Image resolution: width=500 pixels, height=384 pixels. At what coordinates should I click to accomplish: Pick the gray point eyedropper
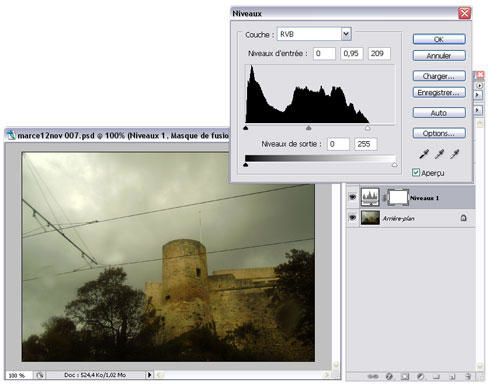tap(439, 154)
